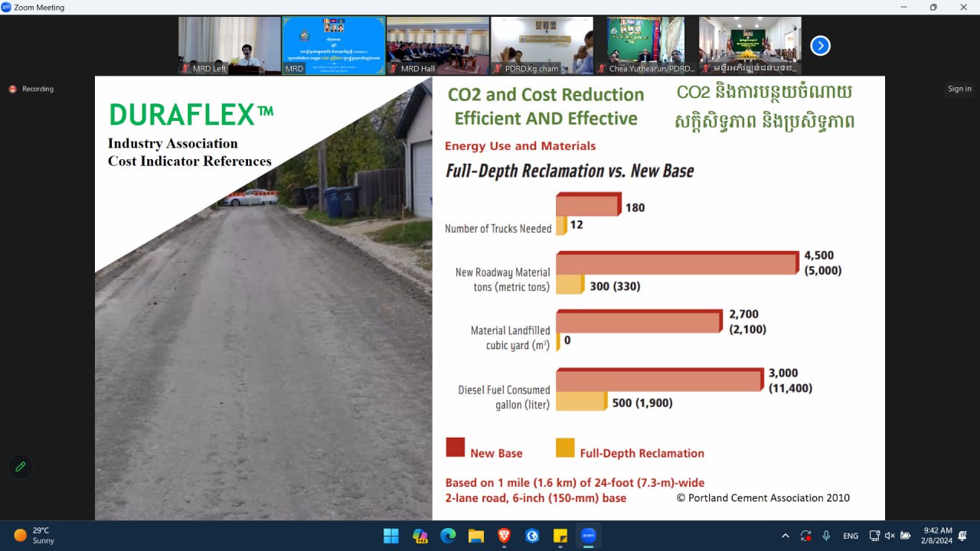Click the 'Industry Association' subtitle text

pos(173,143)
